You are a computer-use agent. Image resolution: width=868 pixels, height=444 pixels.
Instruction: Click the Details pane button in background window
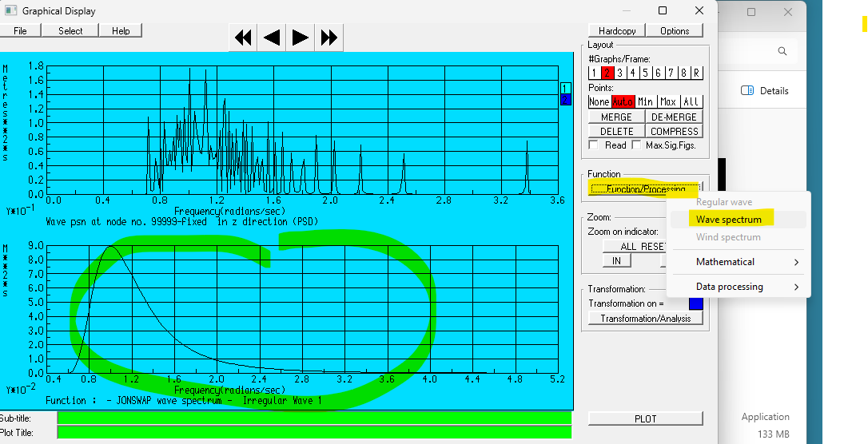(764, 91)
